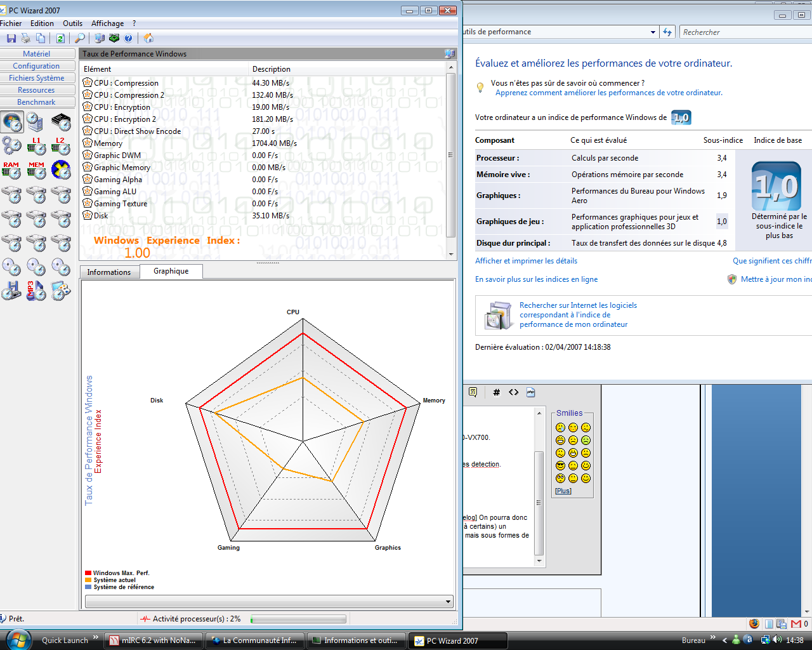Select the RAM benchmark icon

point(11,170)
